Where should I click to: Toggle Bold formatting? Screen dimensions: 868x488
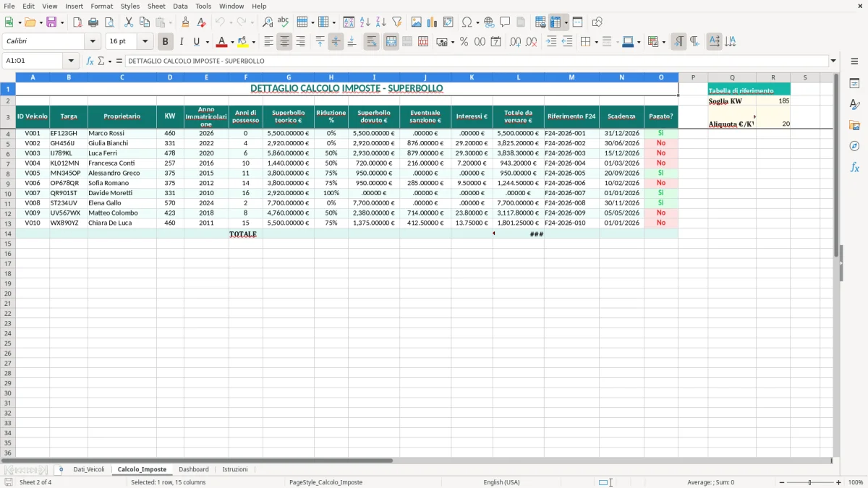tap(166, 42)
